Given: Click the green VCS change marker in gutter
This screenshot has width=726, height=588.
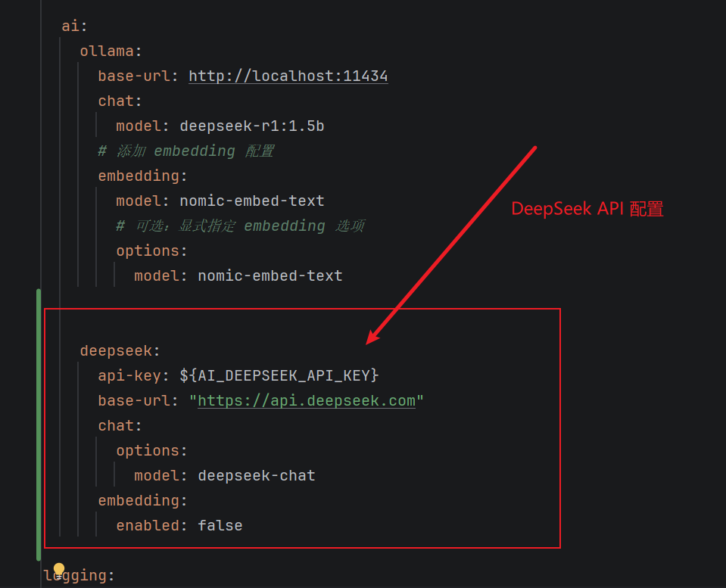Looking at the screenshot, I should click(39, 425).
